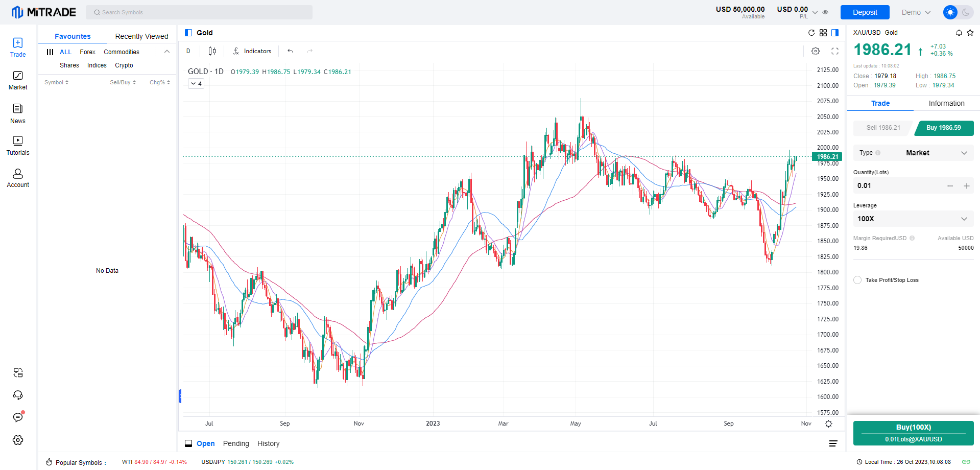980x470 pixels.
Task: Set a price alert bell for XAU/USD
Action: pos(959,33)
